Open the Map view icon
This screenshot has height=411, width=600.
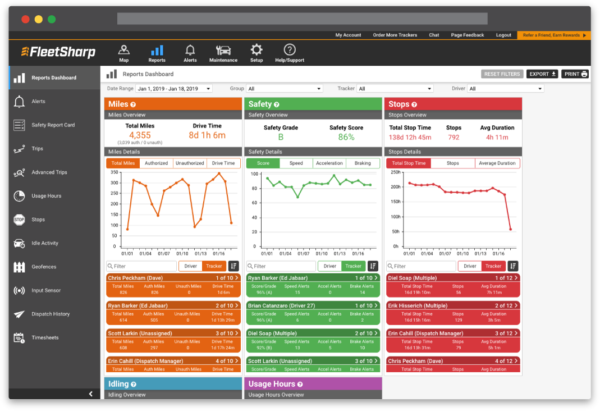coord(124,53)
